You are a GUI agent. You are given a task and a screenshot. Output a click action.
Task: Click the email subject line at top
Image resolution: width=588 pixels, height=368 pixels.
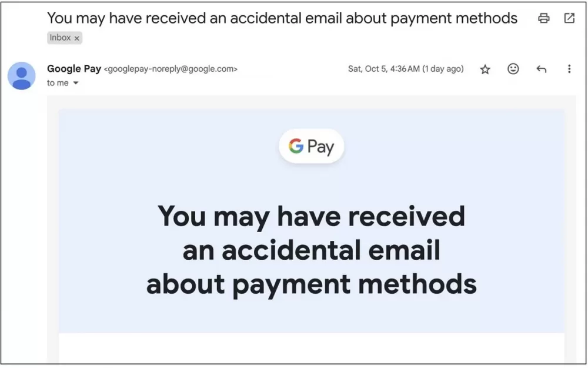pyautogui.click(x=282, y=18)
